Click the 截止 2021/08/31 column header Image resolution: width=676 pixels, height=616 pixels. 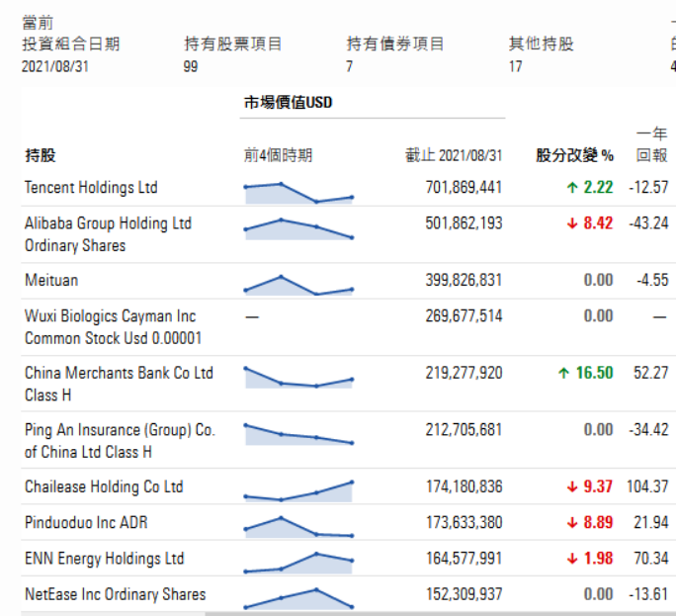(x=454, y=155)
